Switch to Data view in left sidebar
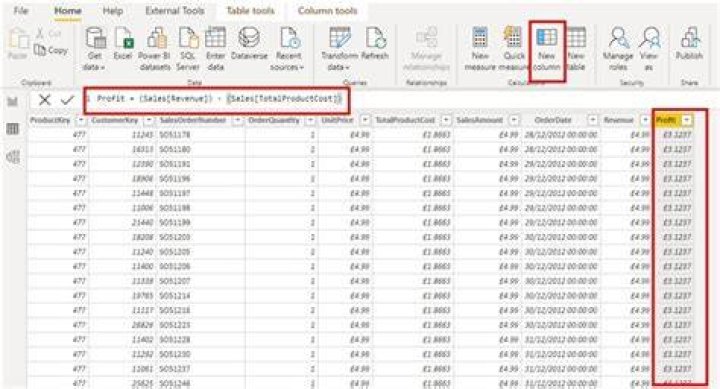The height and width of the screenshot is (389, 720). pyautogui.click(x=13, y=129)
